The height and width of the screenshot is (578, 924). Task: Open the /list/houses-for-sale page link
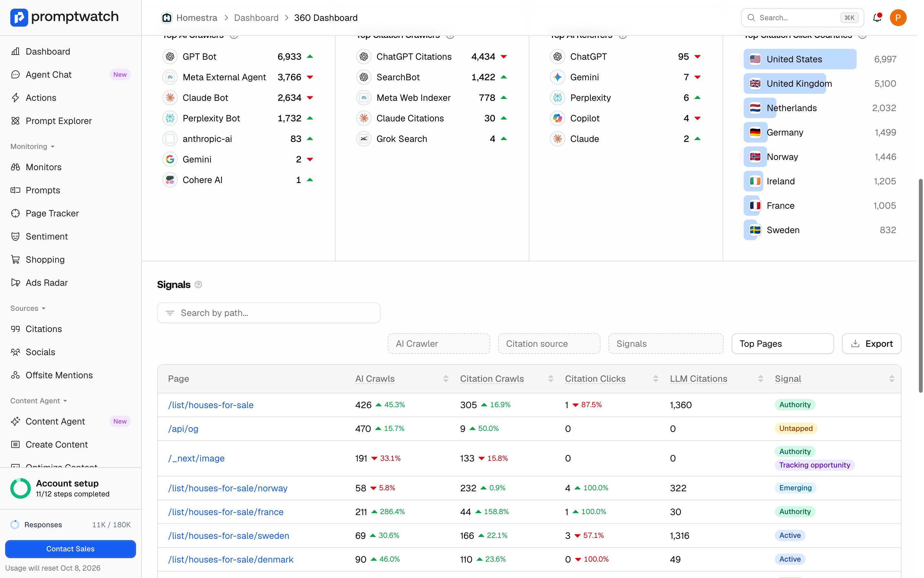click(x=211, y=405)
